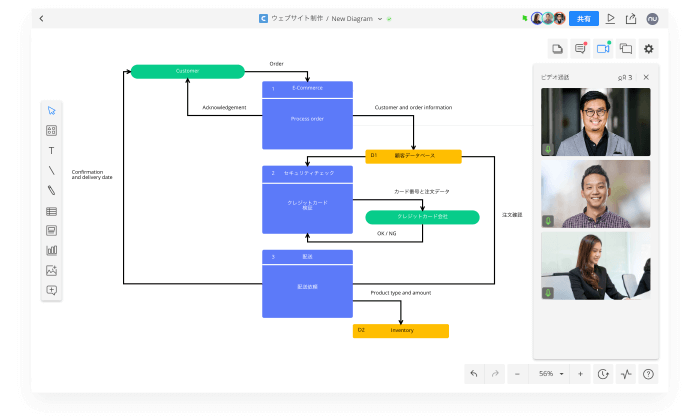Image resolution: width=700 pixels, height=420 pixels.
Task: Toggle microphone on bottom participant video
Action: point(548,293)
